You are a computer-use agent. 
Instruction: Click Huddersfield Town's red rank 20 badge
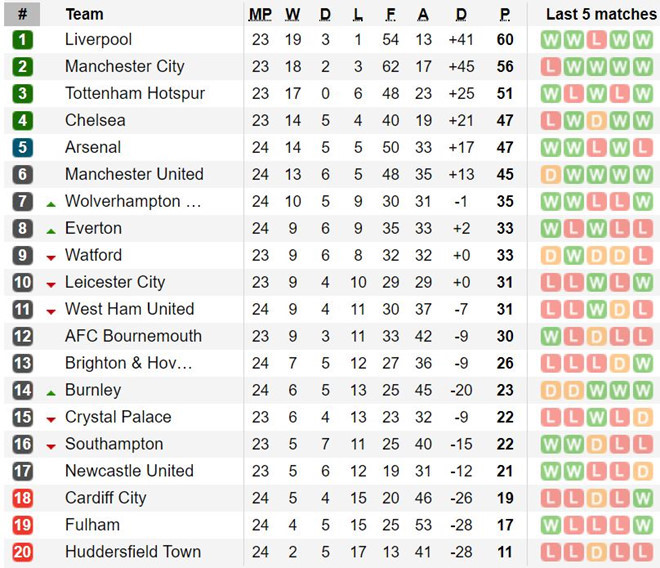pyautogui.click(x=22, y=552)
